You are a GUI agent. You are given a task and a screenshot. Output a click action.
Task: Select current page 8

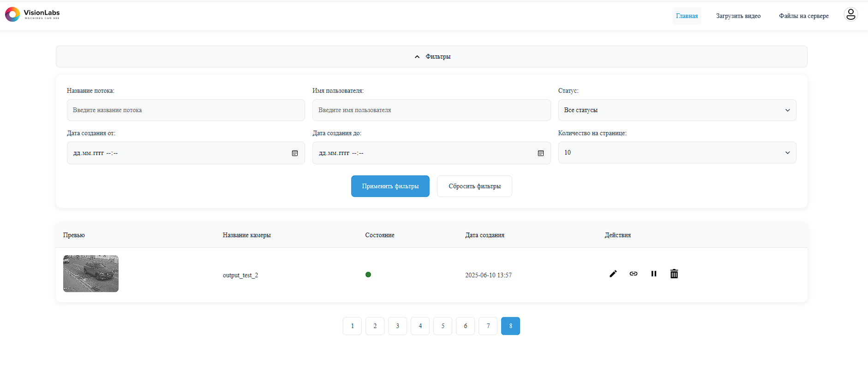tap(510, 326)
